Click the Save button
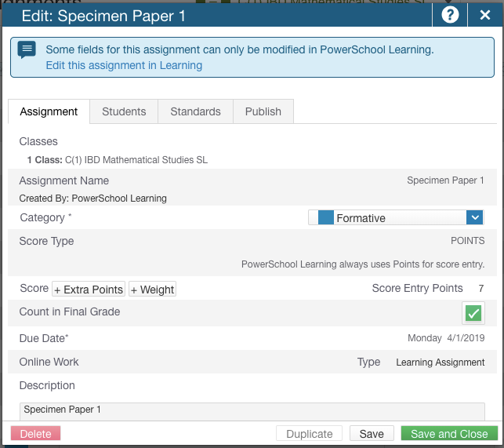 pos(372,434)
